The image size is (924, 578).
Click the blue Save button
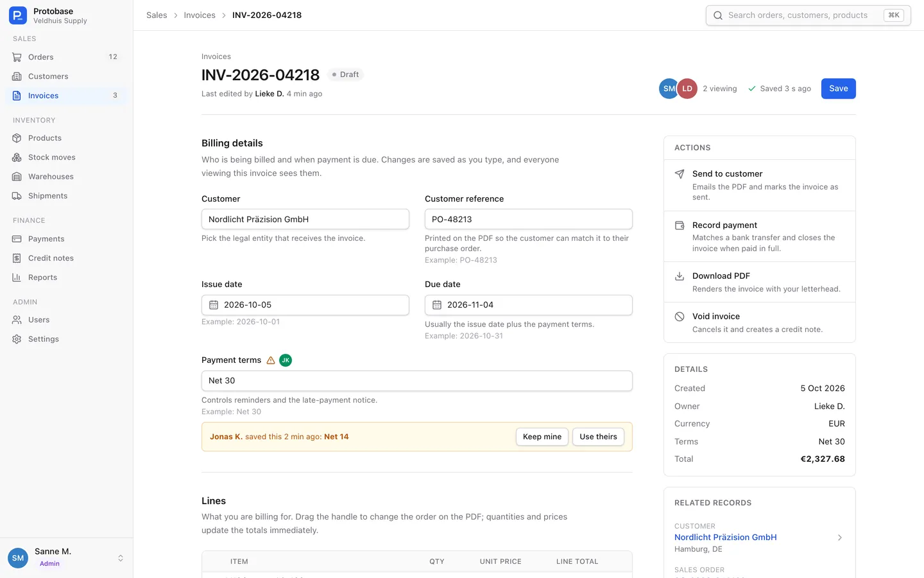[x=838, y=89]
